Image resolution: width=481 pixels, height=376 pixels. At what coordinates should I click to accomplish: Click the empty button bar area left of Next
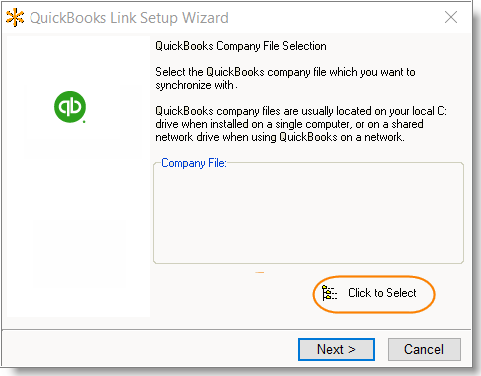coord(150,349)
